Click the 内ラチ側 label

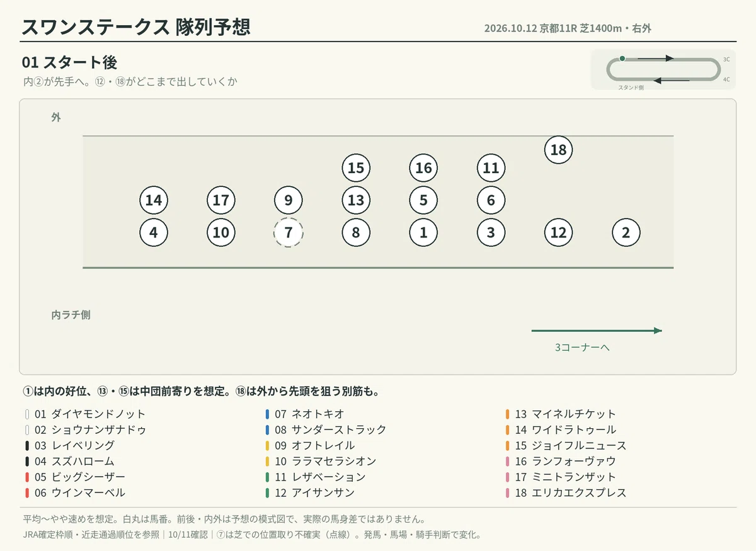click(x=71, y=315)
